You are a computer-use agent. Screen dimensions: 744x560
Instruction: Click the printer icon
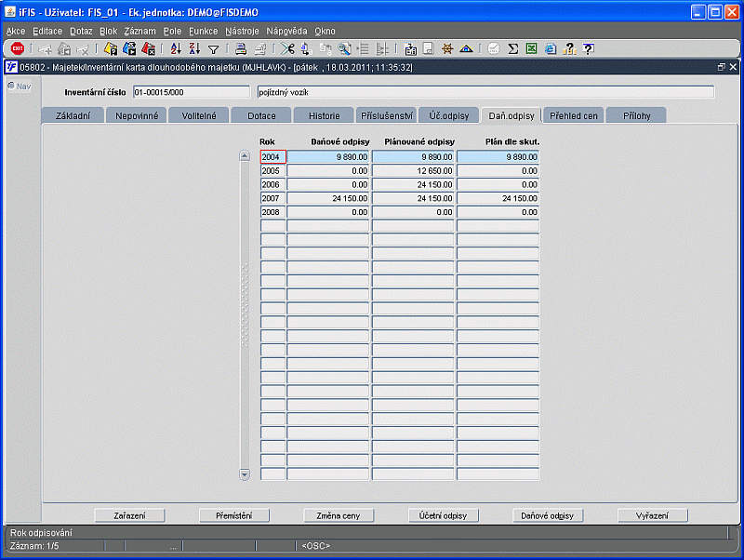tap(241, 48)
